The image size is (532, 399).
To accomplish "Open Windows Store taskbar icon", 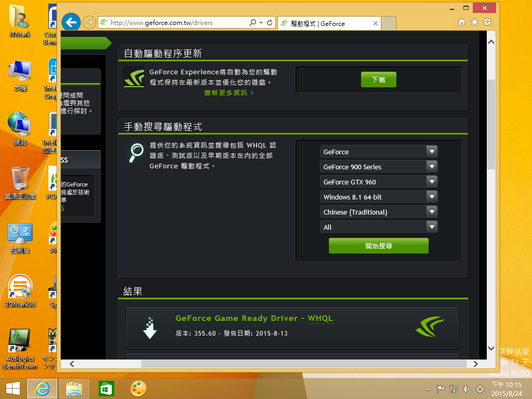I will coord(106,389).
